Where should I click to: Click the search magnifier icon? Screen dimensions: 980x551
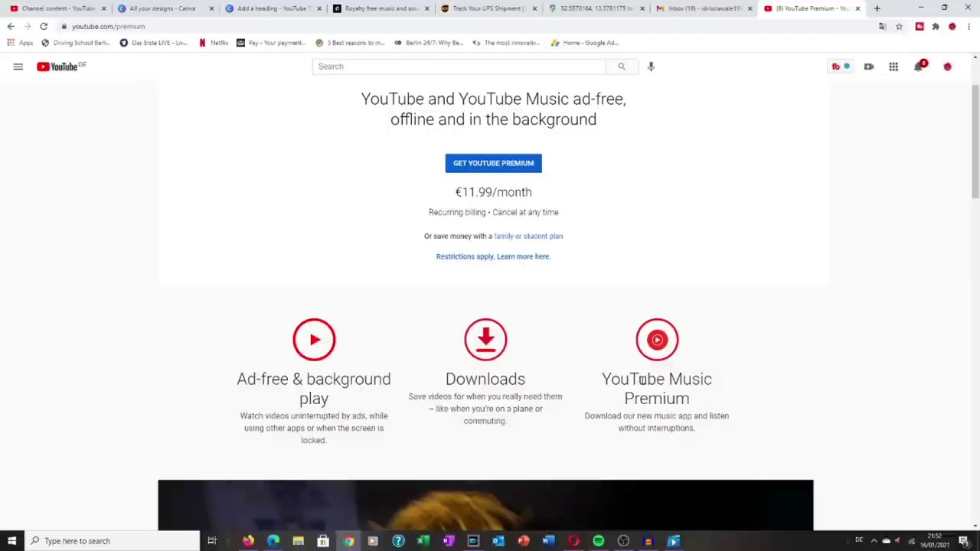[x=621, y=66]
